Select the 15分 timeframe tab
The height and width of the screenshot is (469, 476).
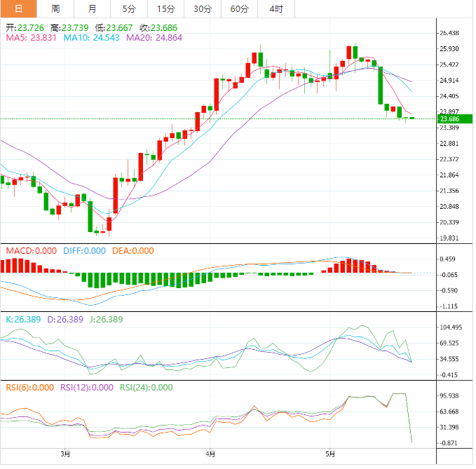(x=165, y=9)
